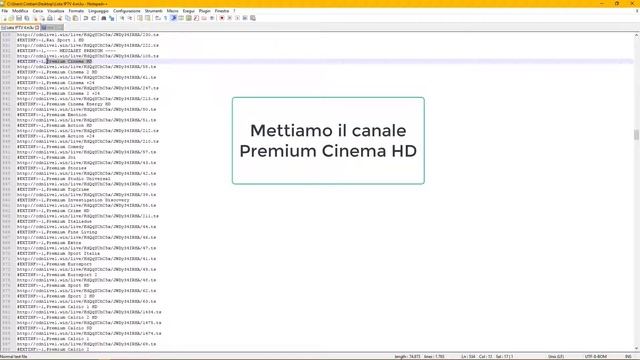Click the Save toolbar icon
640x360 pixels.
[19, 18]
